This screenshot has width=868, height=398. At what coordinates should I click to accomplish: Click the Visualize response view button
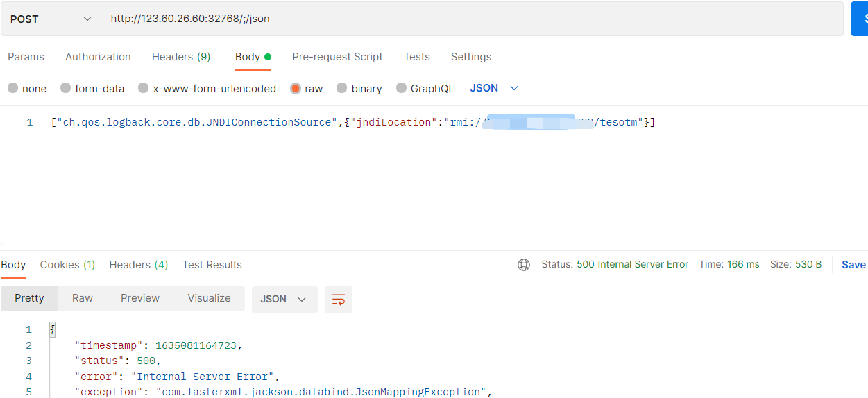(209, 298)
